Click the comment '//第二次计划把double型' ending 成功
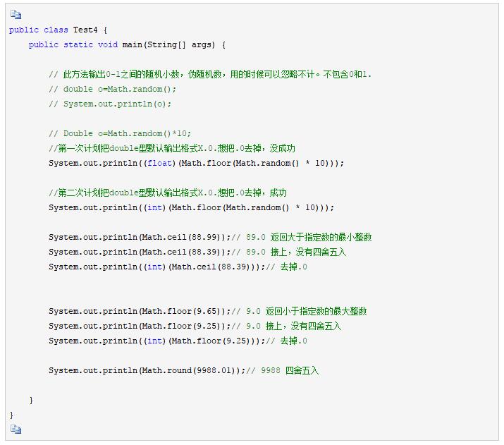The width and height of the screenshot is (504, 445). pos(168,193)
